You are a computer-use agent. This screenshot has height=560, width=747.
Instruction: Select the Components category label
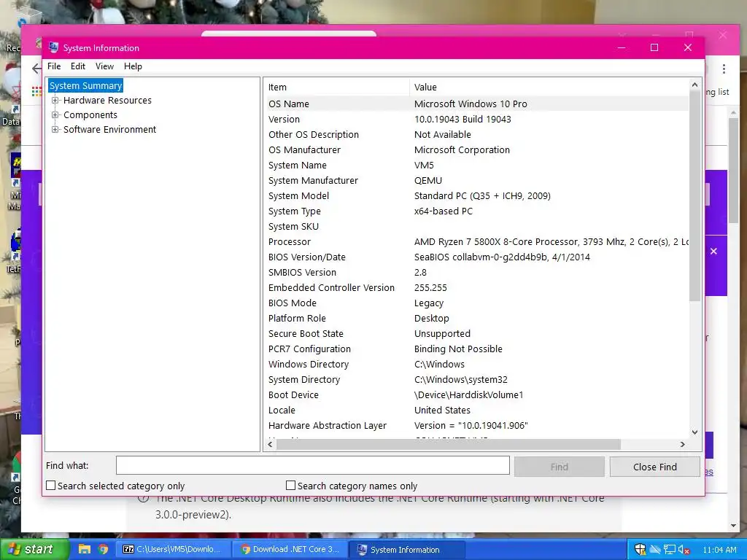click(x=90, y=114)
